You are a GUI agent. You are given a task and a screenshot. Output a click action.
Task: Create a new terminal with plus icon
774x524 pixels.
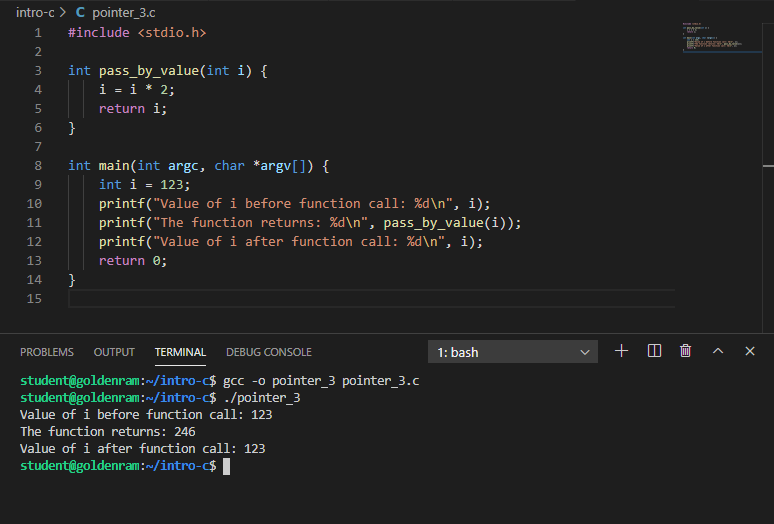(621, 351)
